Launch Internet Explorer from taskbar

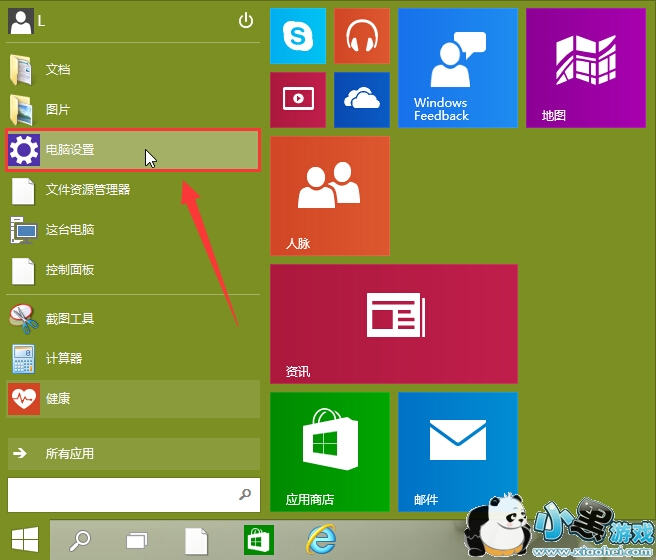pyautogui.click(x=321, y=540)
